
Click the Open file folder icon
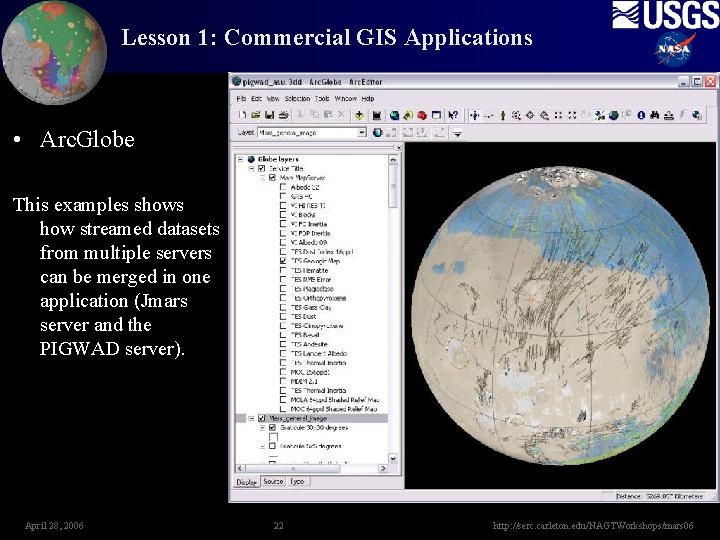tap(256, 115)
